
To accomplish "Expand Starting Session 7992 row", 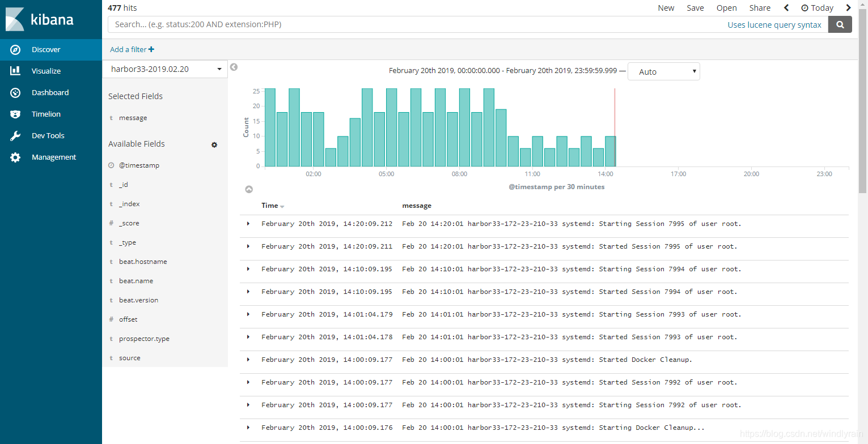I will pos(248,405).
